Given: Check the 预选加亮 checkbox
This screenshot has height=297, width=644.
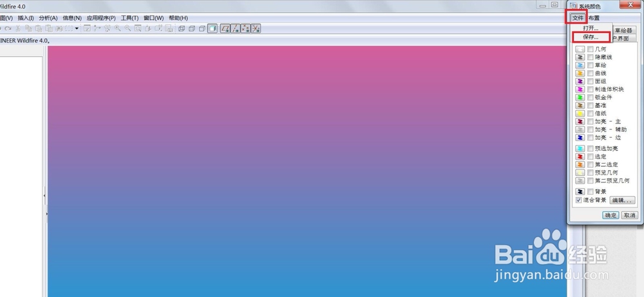Looking at the screenshot, I should tap(590, 148).
